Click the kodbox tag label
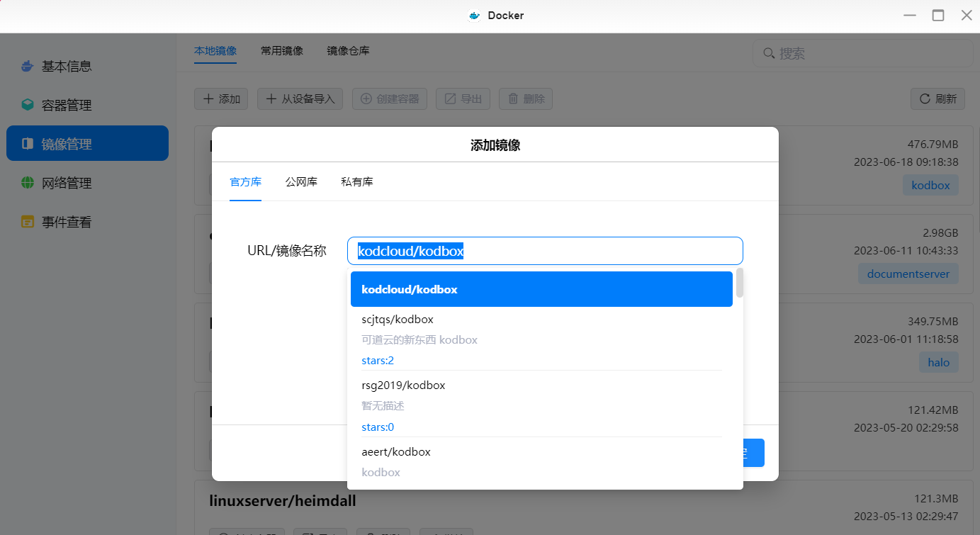This screenshot has height=535, width=980. [x=930, y=186]
